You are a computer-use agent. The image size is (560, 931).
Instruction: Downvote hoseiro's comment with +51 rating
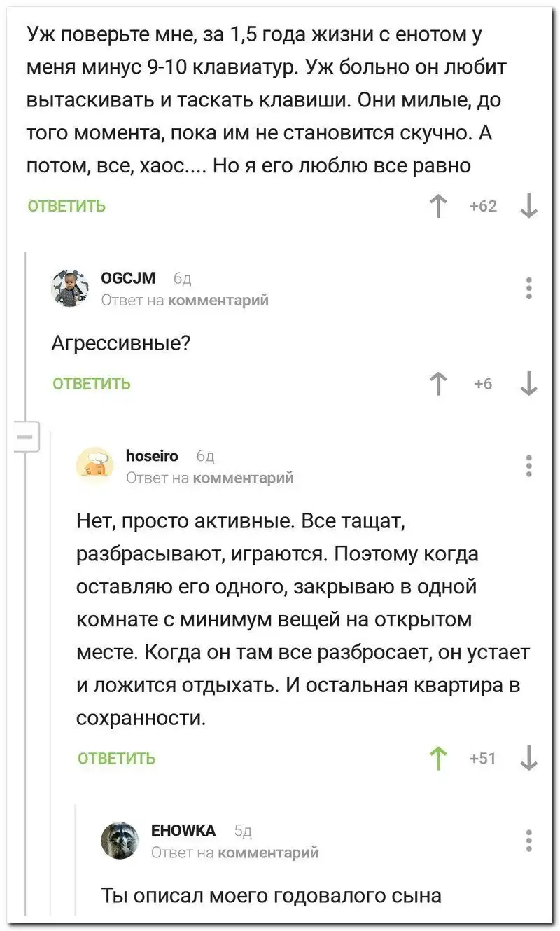[529, 758]
